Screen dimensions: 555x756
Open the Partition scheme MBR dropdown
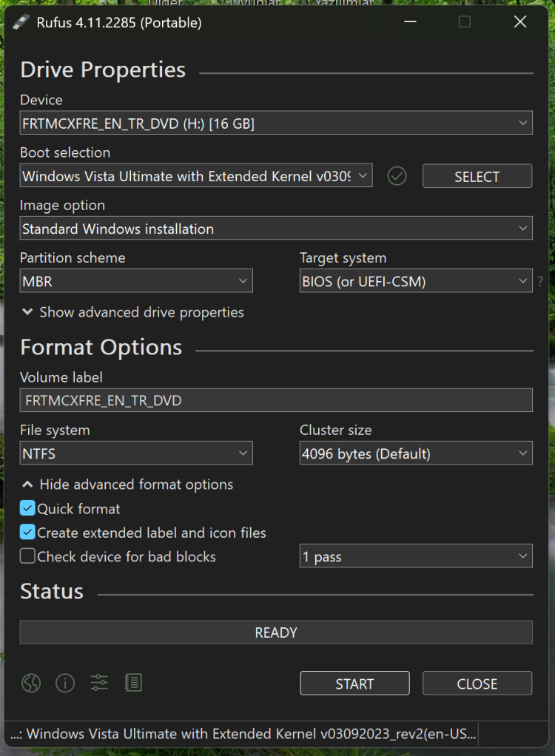coord(136,281)
